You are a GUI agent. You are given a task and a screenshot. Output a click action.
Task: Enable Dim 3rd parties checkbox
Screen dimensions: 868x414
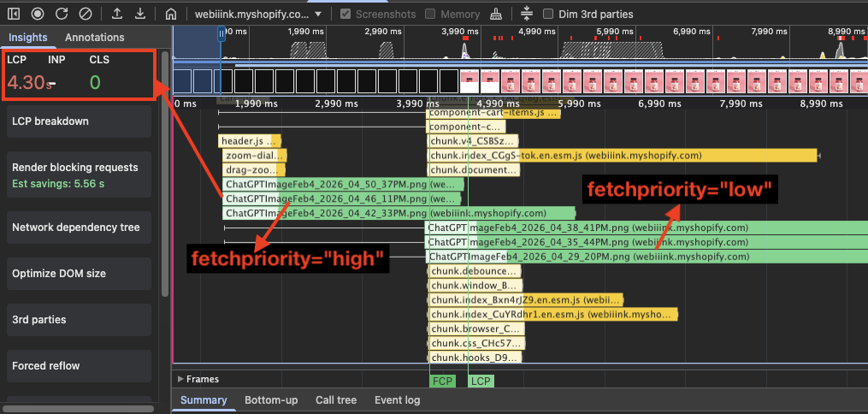coord(549,15)
